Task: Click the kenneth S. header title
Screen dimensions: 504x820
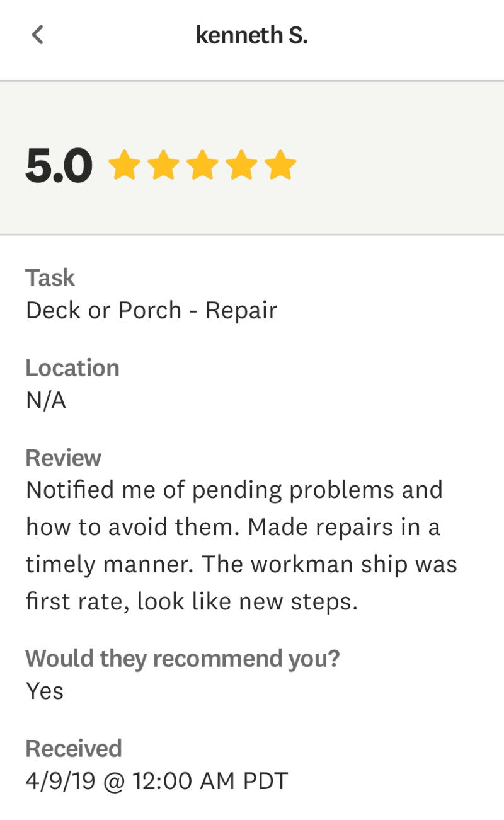Action: tap(251, 35)
